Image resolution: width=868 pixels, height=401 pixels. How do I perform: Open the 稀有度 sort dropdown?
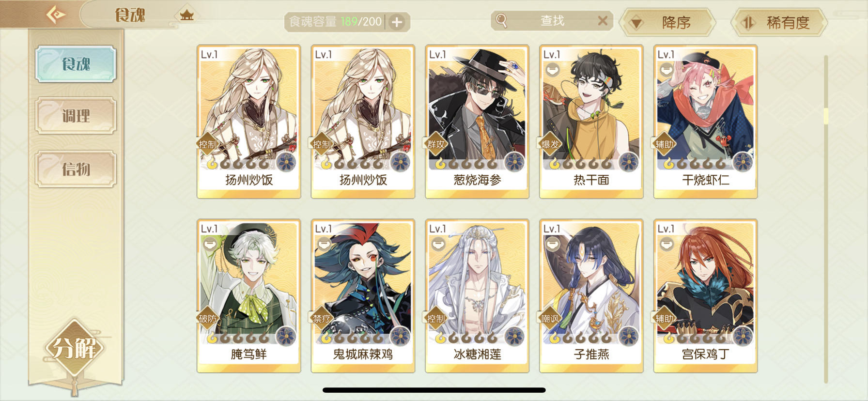coord(779,22)
